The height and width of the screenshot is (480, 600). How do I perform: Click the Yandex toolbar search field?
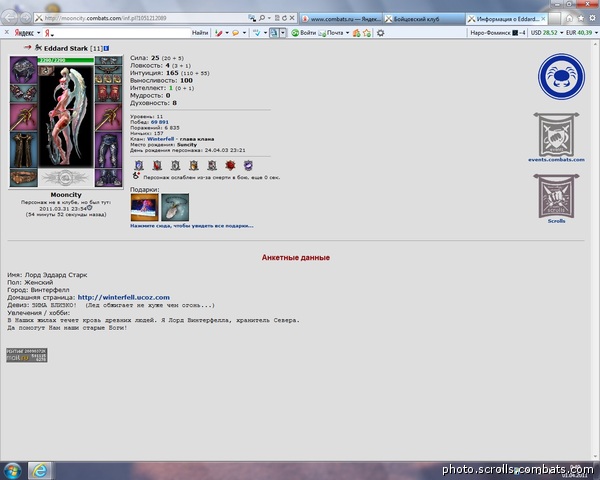click(122, 33)
